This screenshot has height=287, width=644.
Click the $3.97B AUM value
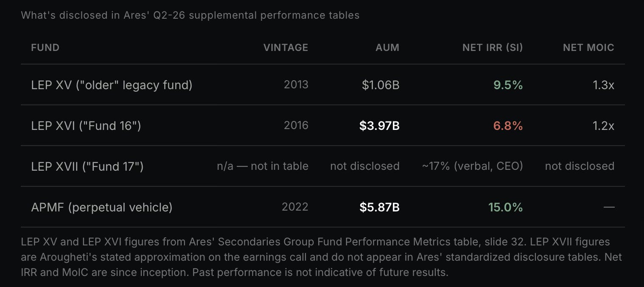pyautogui.click(x=379, y=126)
